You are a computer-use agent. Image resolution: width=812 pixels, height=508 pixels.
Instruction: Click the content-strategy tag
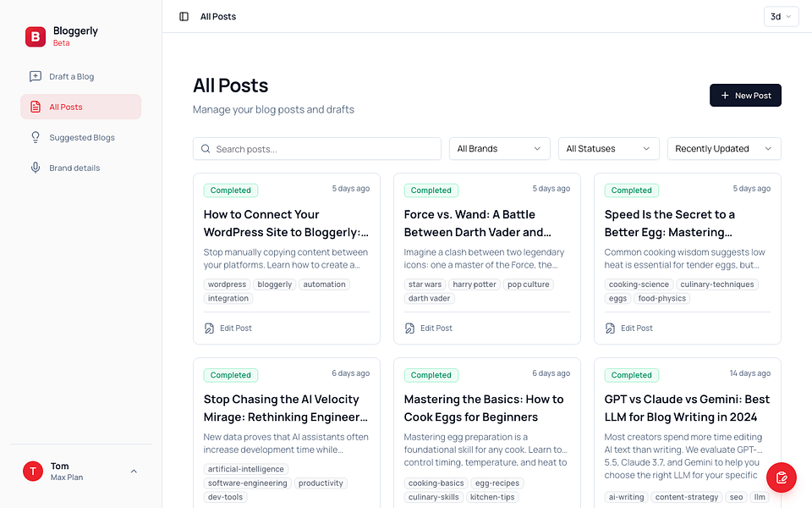click(687, 497)
